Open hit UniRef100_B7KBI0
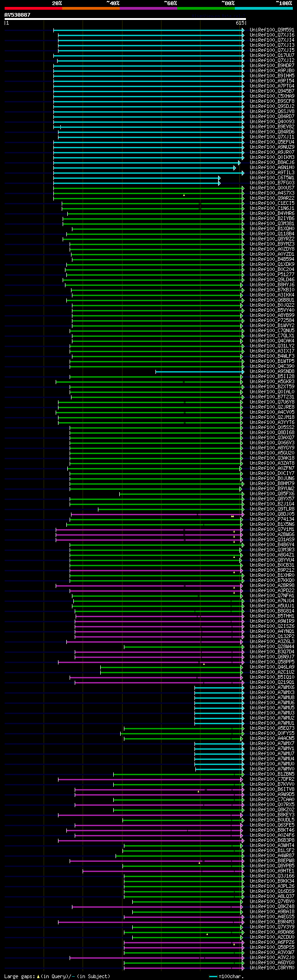Screen dimensions: 297x980 click(x=272, y=290)
